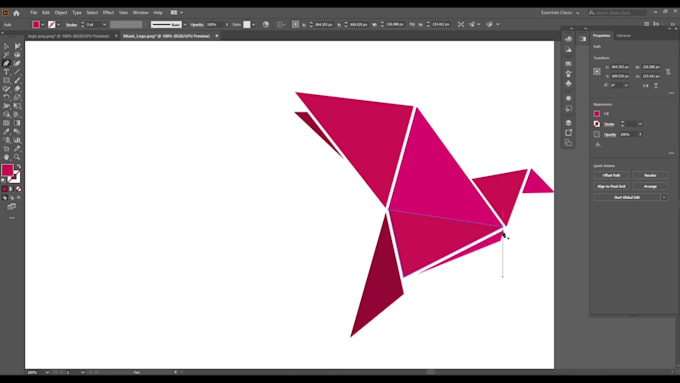The width and height of the screenshot is (680, 383).
Task: Show more Transform options
Action: tap(671, 93)
